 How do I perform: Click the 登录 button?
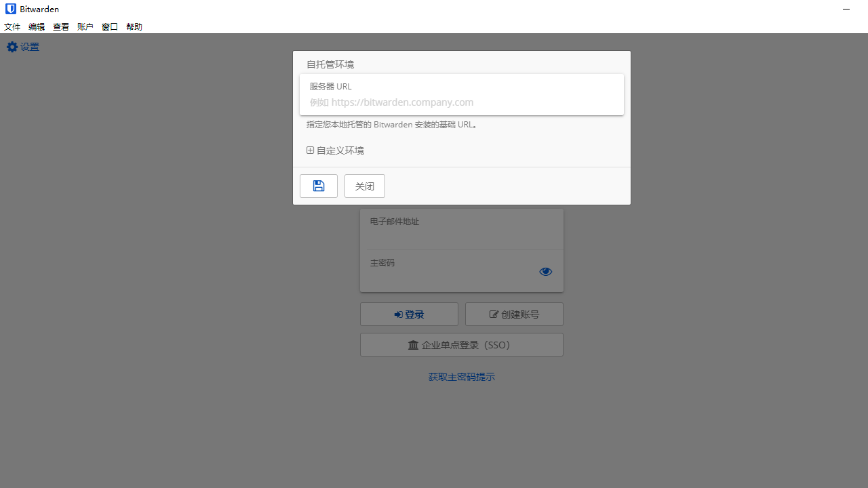[409, 314]
